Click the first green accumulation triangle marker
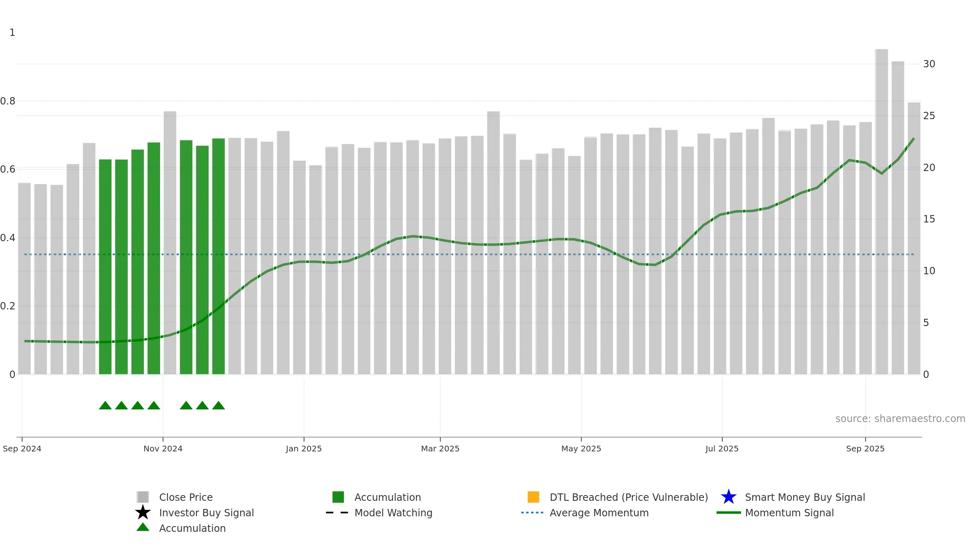980x551 pixels. pos(105,405)
